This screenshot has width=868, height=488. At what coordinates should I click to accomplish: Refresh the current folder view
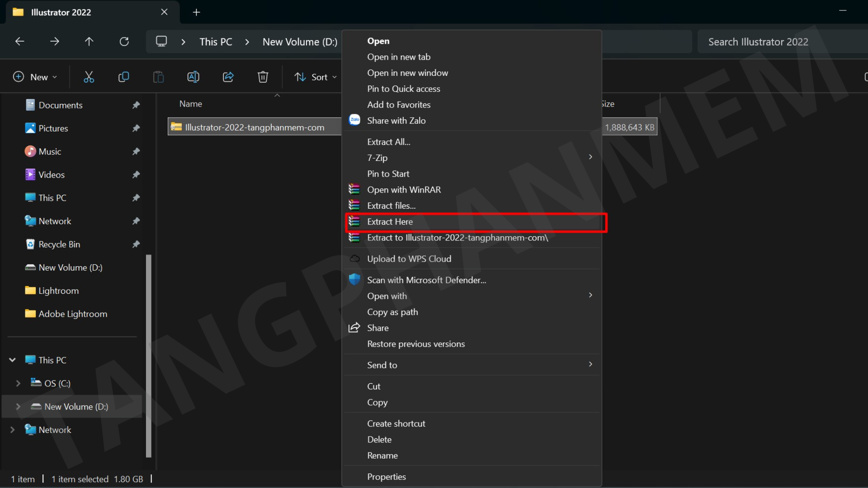point(124,42)
